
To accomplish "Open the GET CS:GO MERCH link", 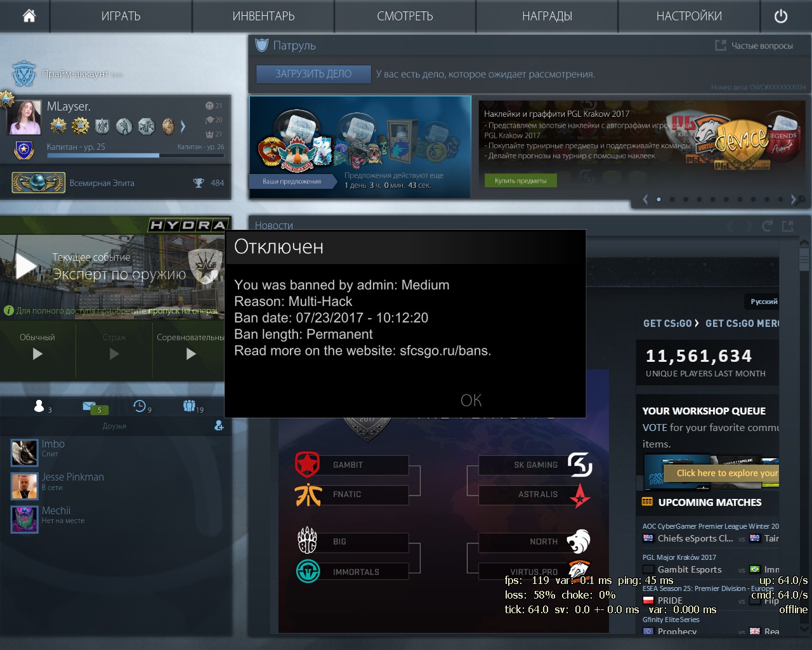I will (x=742, y=323).
